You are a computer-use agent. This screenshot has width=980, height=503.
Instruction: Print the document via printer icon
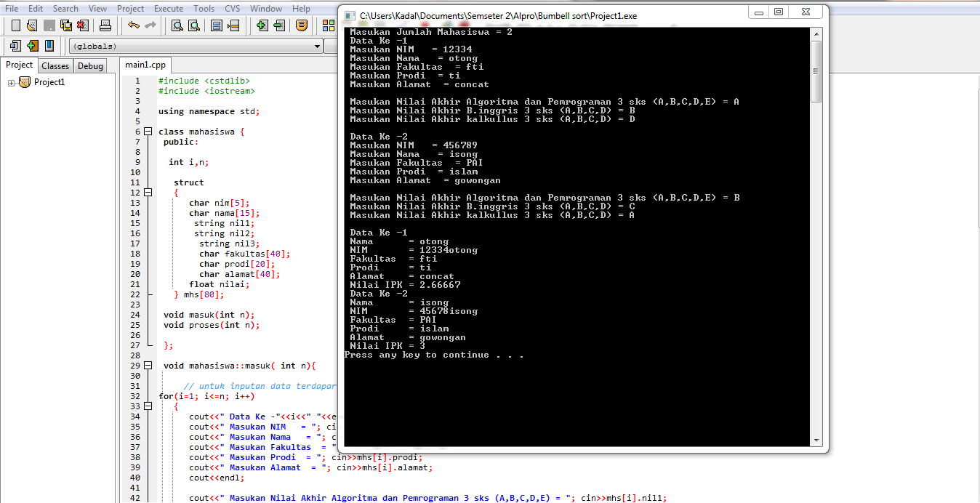[x=105, y=25]
